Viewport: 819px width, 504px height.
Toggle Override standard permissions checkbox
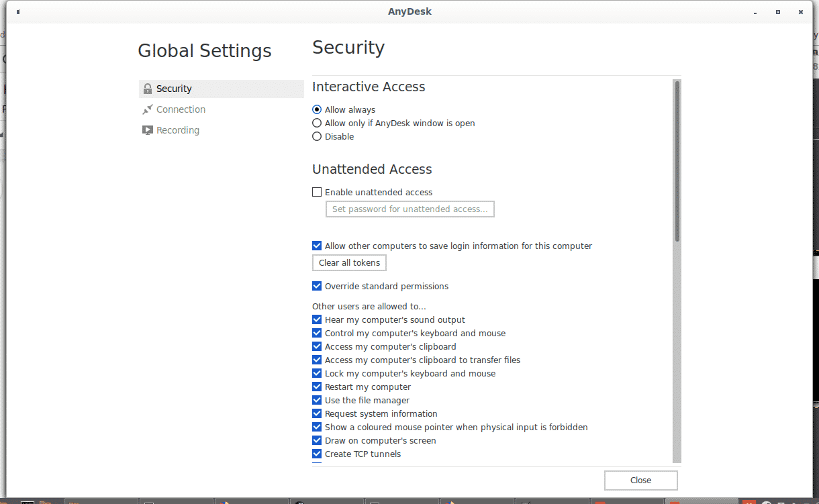(317, 286)
